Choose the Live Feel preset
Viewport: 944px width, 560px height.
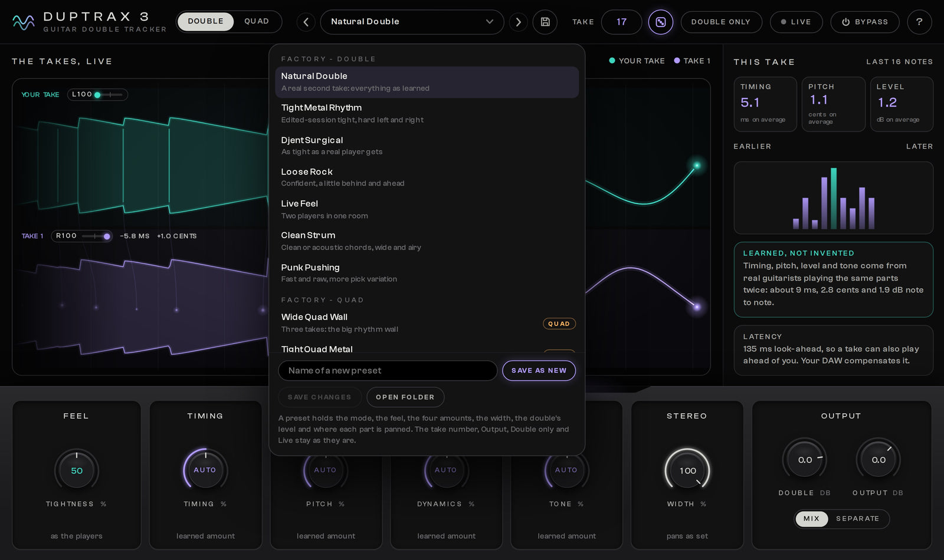click(427, 209)
